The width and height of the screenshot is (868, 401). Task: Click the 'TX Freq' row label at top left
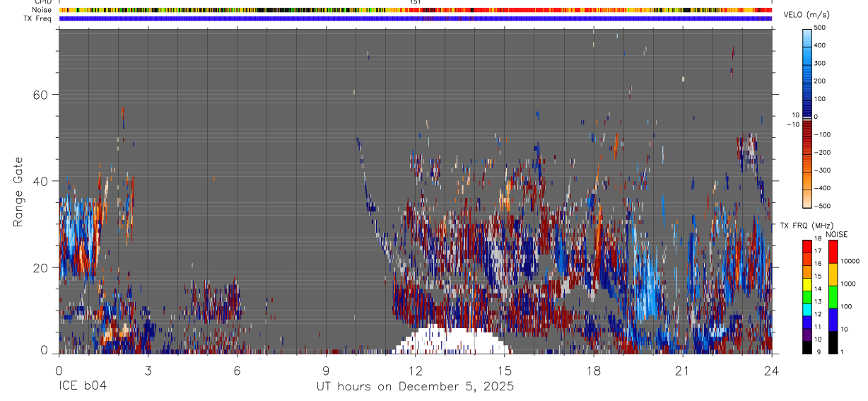[x=37, y=18]
